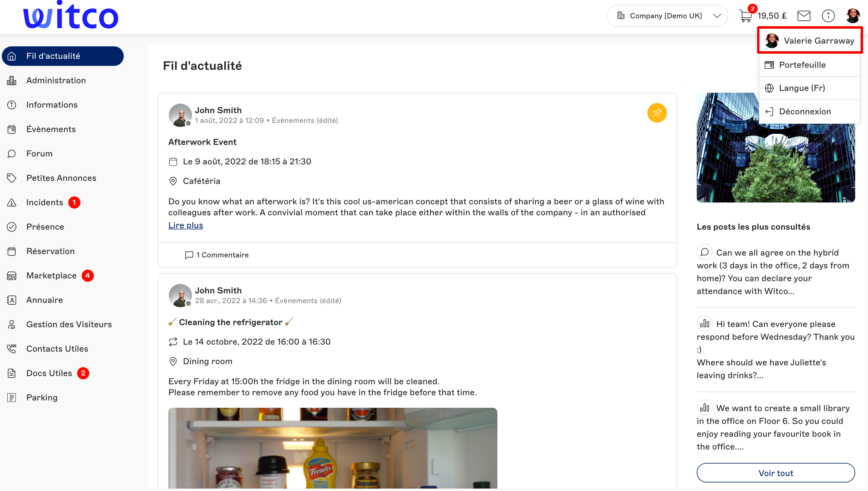Select Valerie Garraway profile menu entry
The height and width of the screenshot is (491, 868).
[809, 41]
